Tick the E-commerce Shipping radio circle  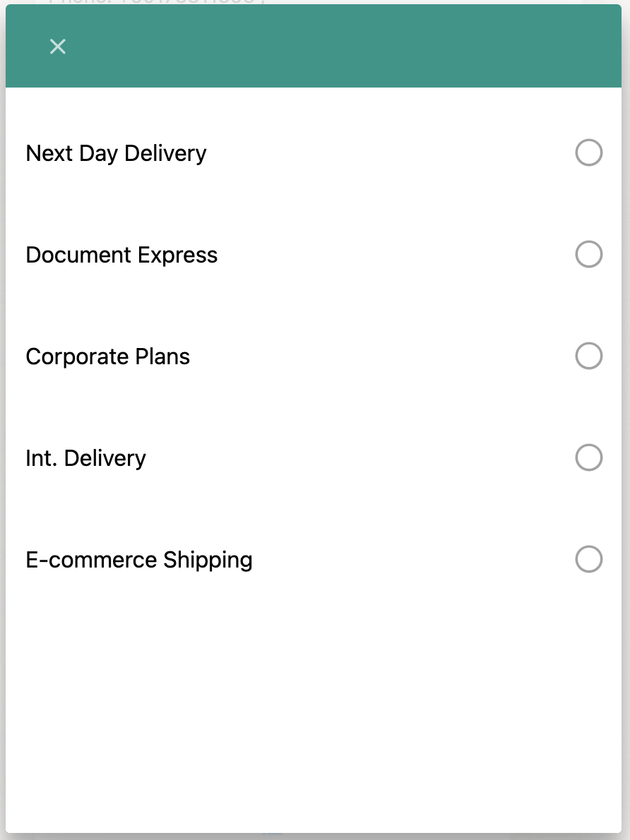588,559
